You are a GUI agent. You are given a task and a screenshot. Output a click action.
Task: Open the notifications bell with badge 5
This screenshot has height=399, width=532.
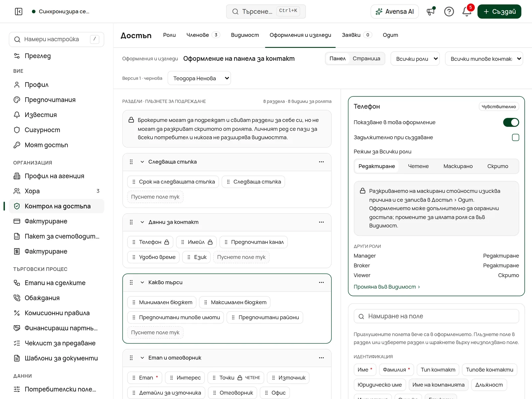tap(467, 12)
